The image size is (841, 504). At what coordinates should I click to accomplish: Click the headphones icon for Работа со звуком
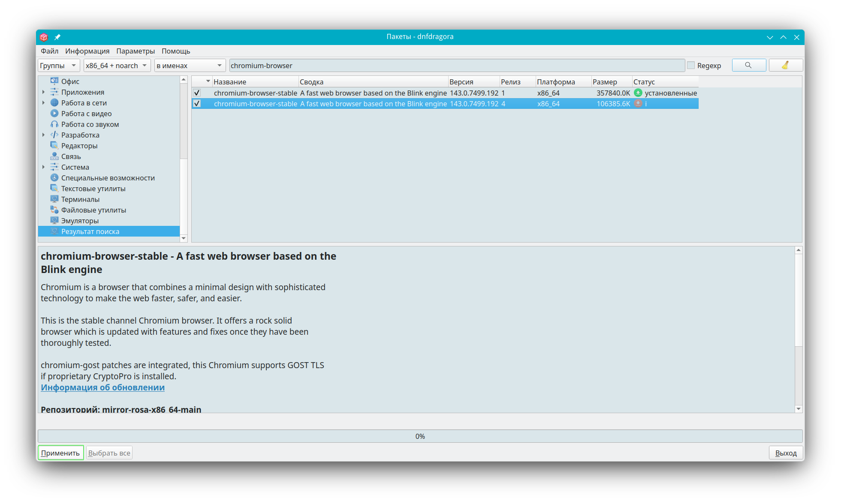(x=54, y=124)
